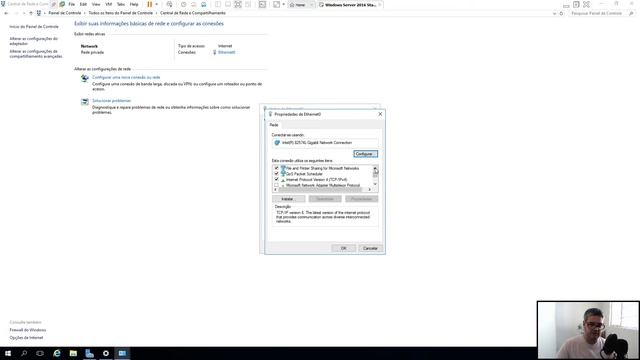Click the full screen mode toolbar icon
Viewport: 640px width, 360px height.
point(238,4)
